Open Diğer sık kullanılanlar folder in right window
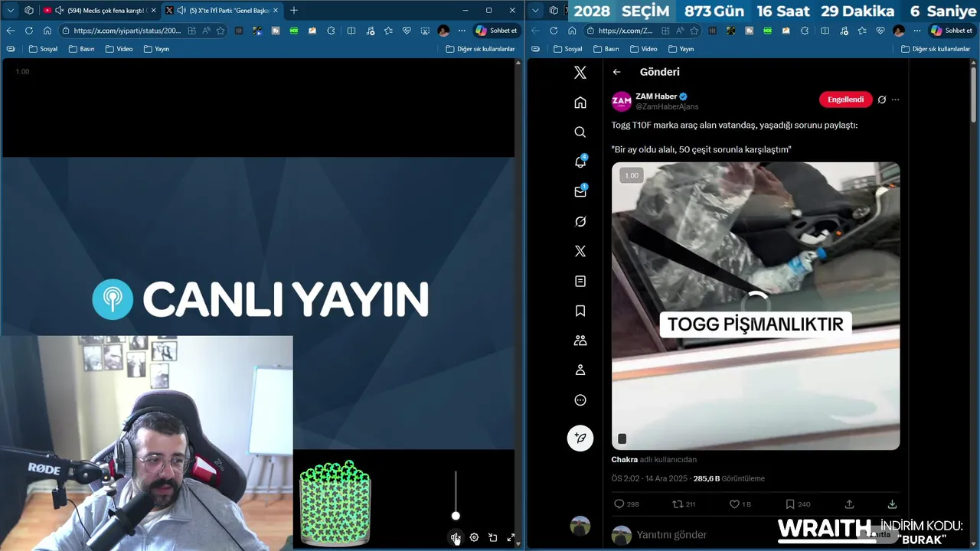Screen dimensions: 980x551 coord(936,49)
